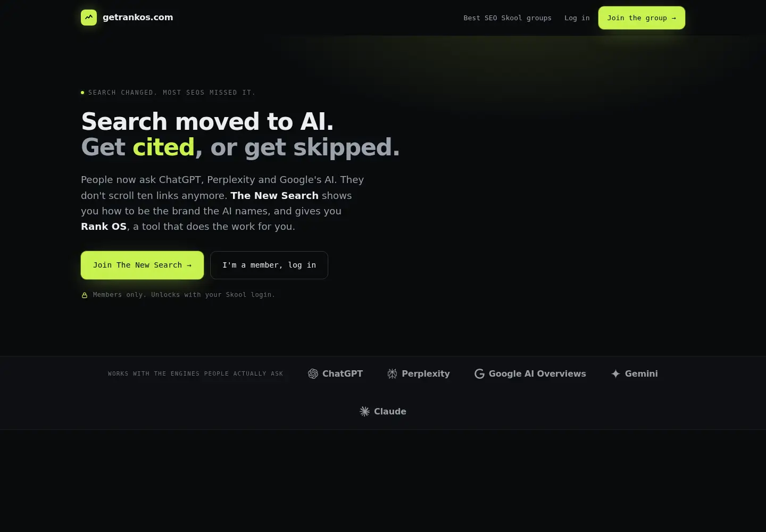
Task: Click Google AI Overviews label
Action: (x=537, y=374)
